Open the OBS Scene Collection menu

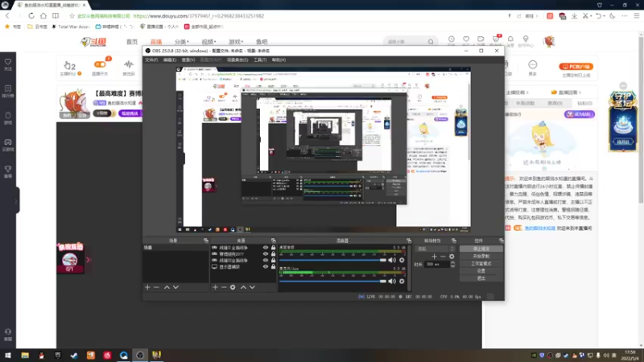[x=237, y=60]
